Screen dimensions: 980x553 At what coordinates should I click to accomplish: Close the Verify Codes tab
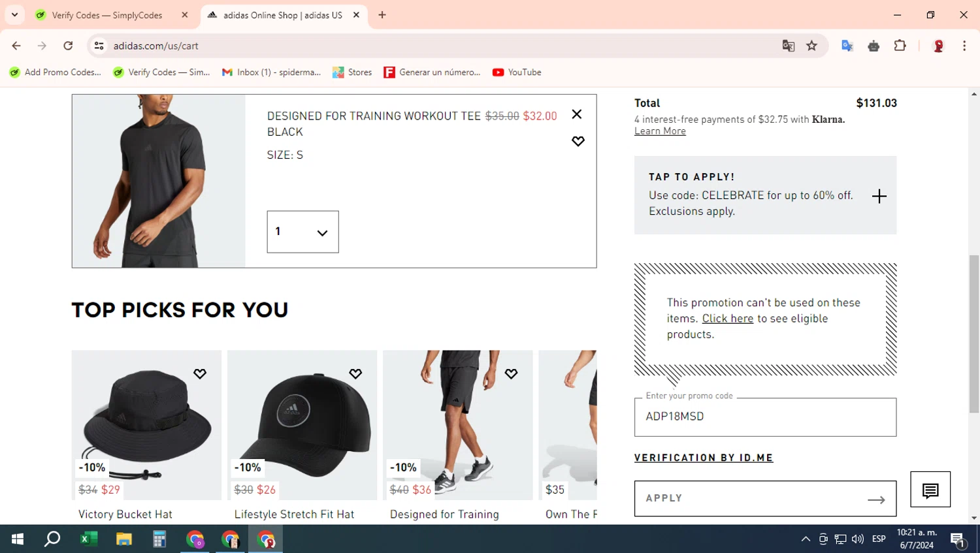tap(185, 15)
